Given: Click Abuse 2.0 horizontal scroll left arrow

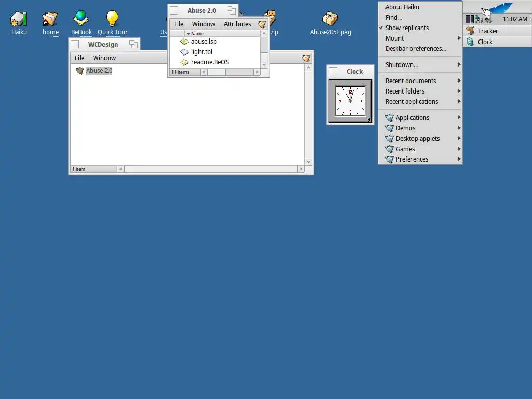Looking at the screenshot, I should [204, 72].
